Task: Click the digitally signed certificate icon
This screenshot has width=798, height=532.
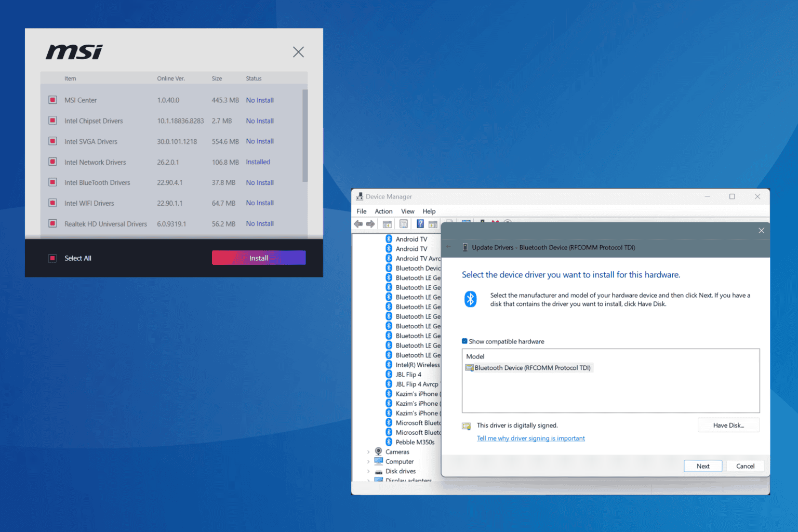Action: 467,426
